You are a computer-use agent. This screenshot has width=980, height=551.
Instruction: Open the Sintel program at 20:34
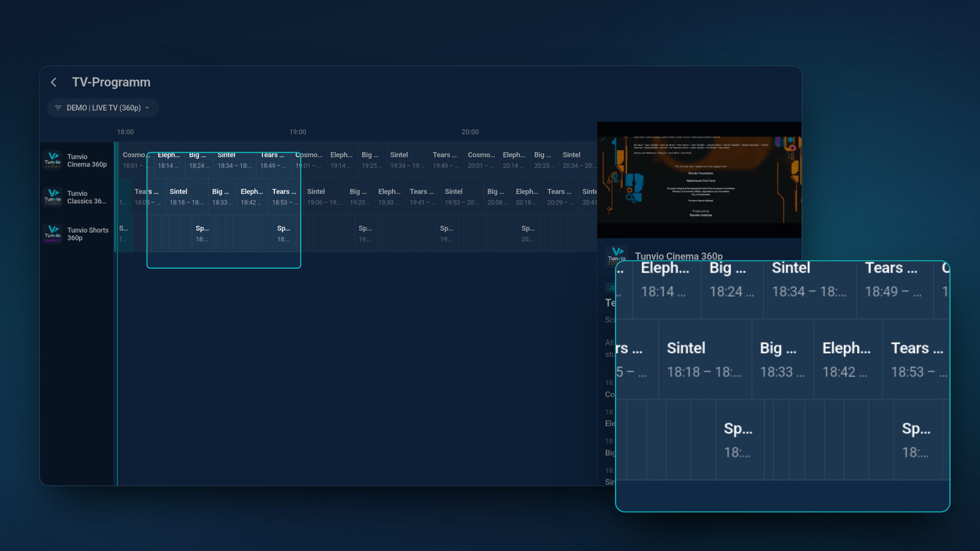pyautogui.click(x=578, y=160)
